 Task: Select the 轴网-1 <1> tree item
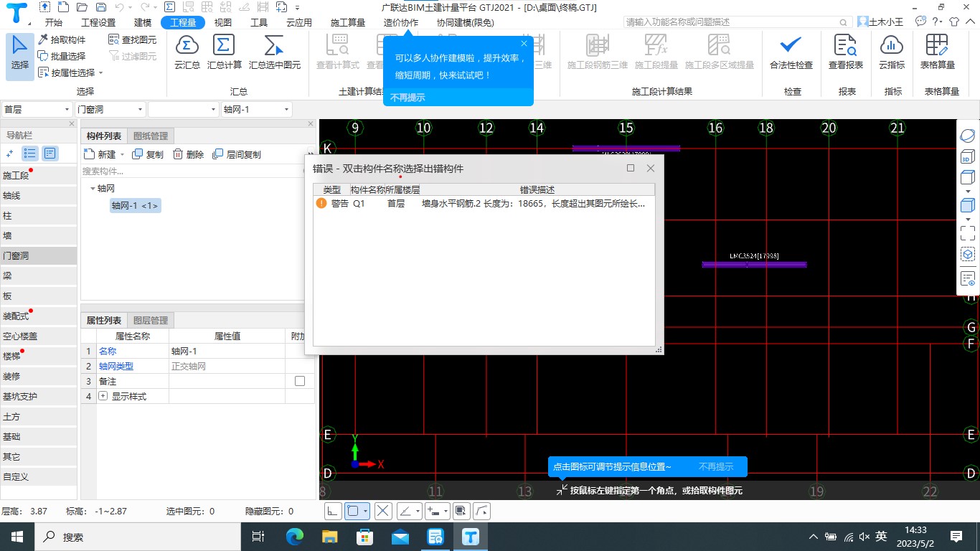[x=135, y=206]
